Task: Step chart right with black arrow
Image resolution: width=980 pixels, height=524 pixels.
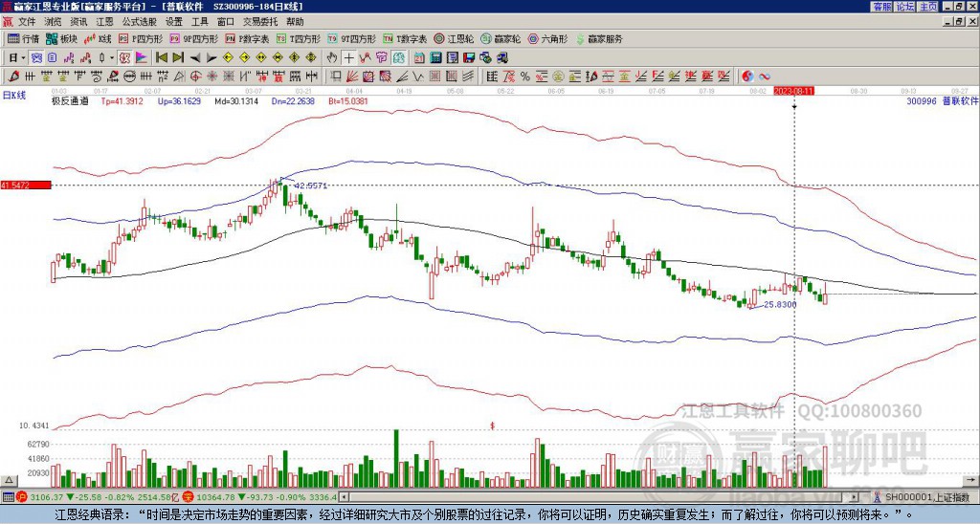Action: (212, 58)
